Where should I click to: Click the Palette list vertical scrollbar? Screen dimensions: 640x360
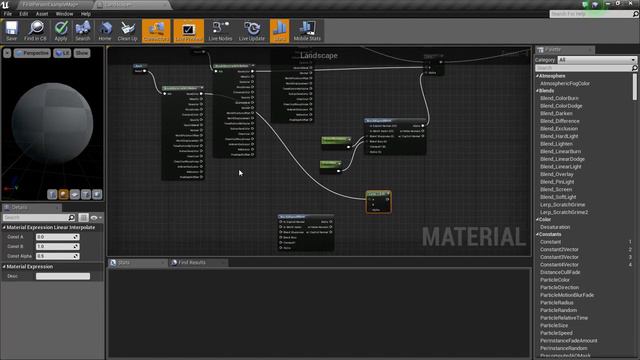pos(635,87)
